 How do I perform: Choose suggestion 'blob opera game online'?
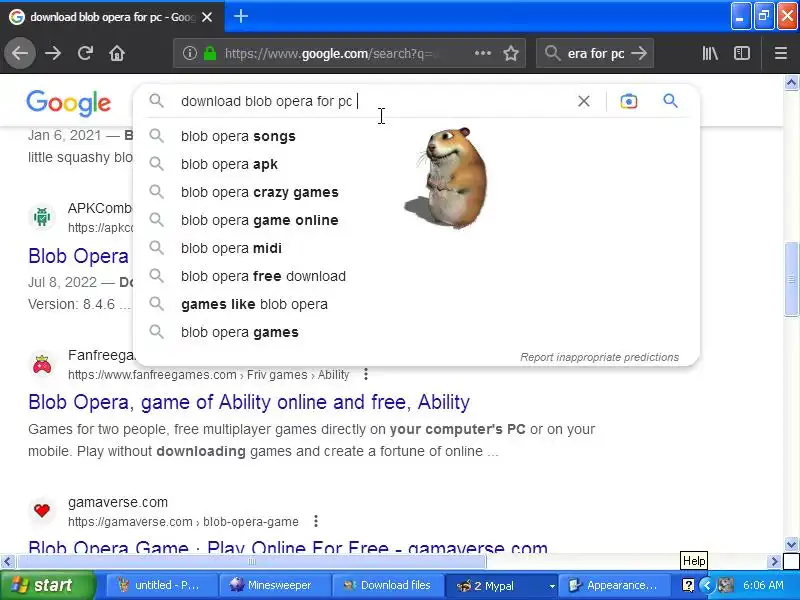tap(416, 220)
